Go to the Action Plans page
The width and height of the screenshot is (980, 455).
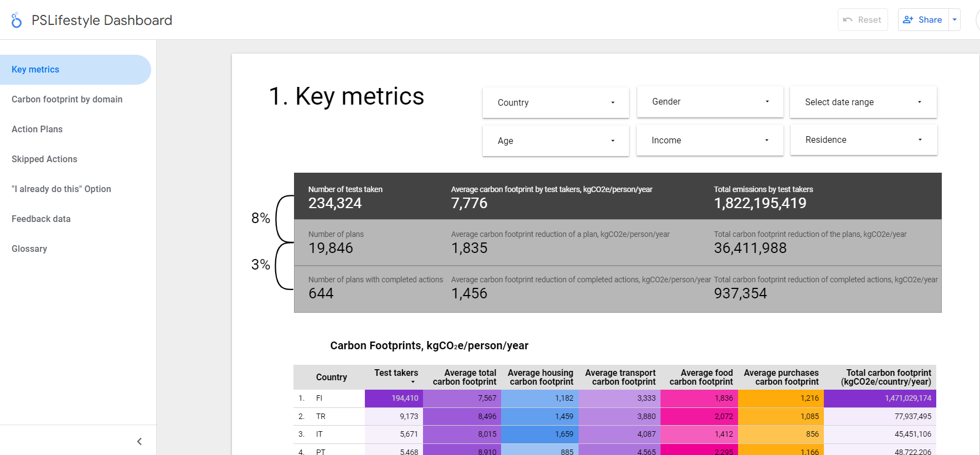point(37,130)
